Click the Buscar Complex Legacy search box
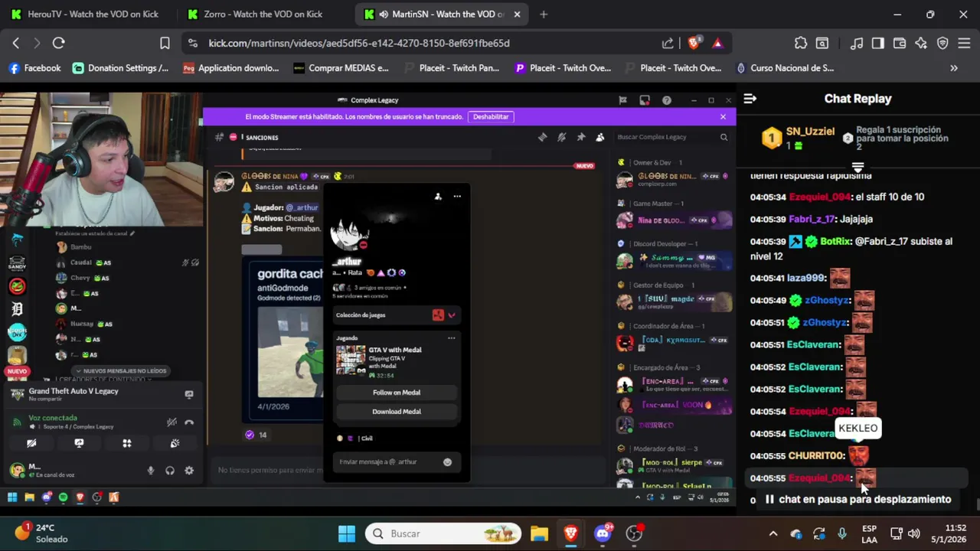 tap(672, 137)
